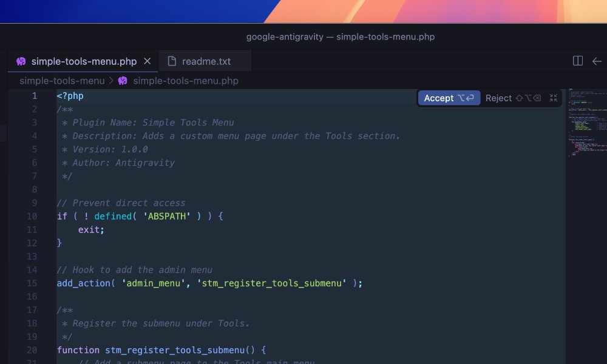Close the simple-tools-menu.php tab

coord(147,61)
